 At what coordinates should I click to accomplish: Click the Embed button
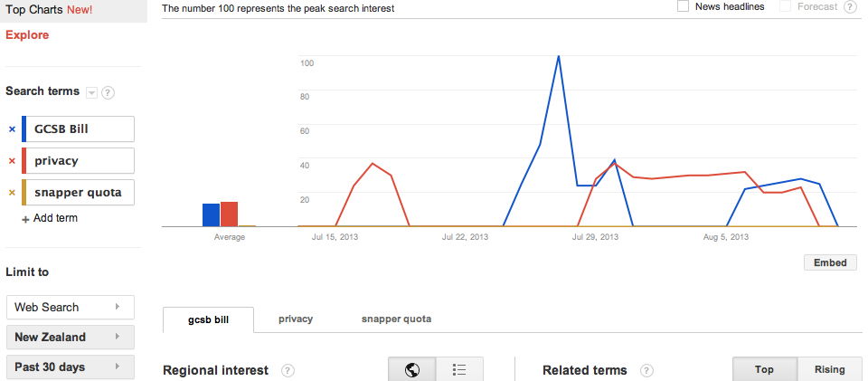pos(830,262)
